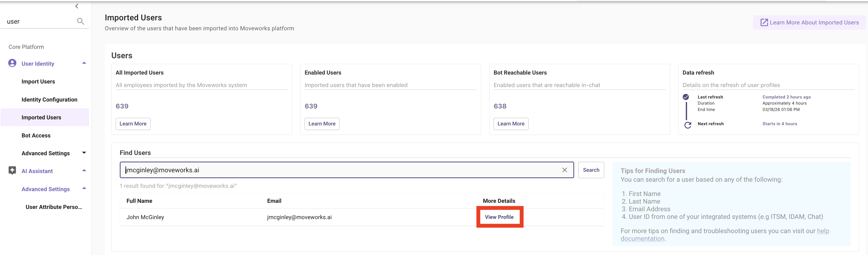
Task: Click the User Identity person icon
Action: (x=12, y=63)
